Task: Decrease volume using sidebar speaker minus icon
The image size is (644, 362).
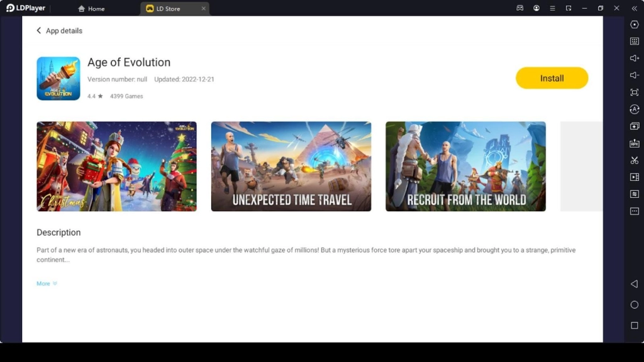Action: tap(634, 75)
